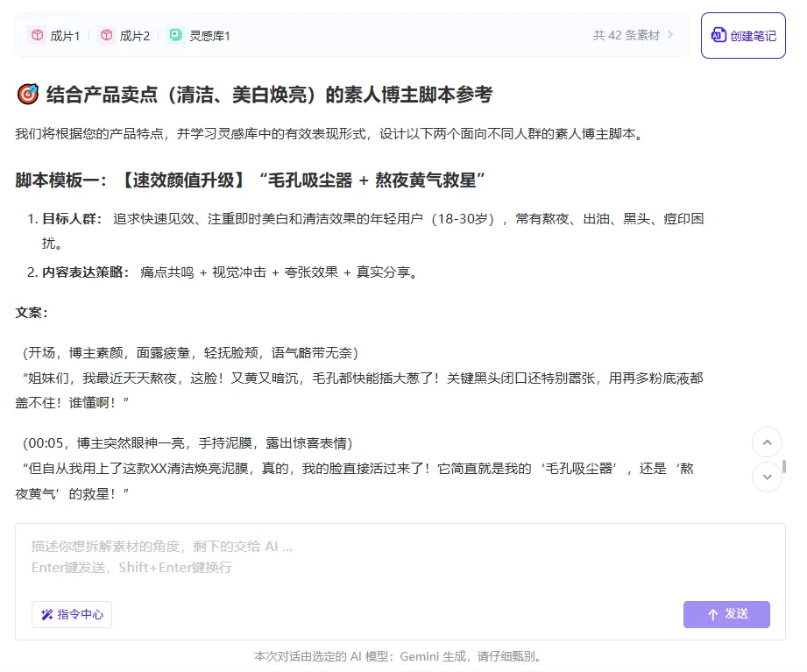This screenshot has width=807, height=672.
Task: Select the 成片1 material label
Action: (x=65, y=36)
